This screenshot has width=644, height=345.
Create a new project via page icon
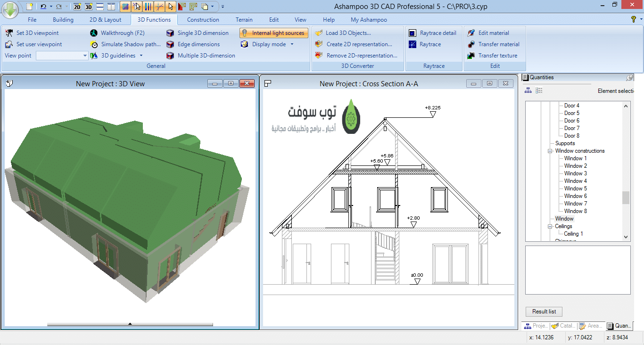[x=29, y=7]
